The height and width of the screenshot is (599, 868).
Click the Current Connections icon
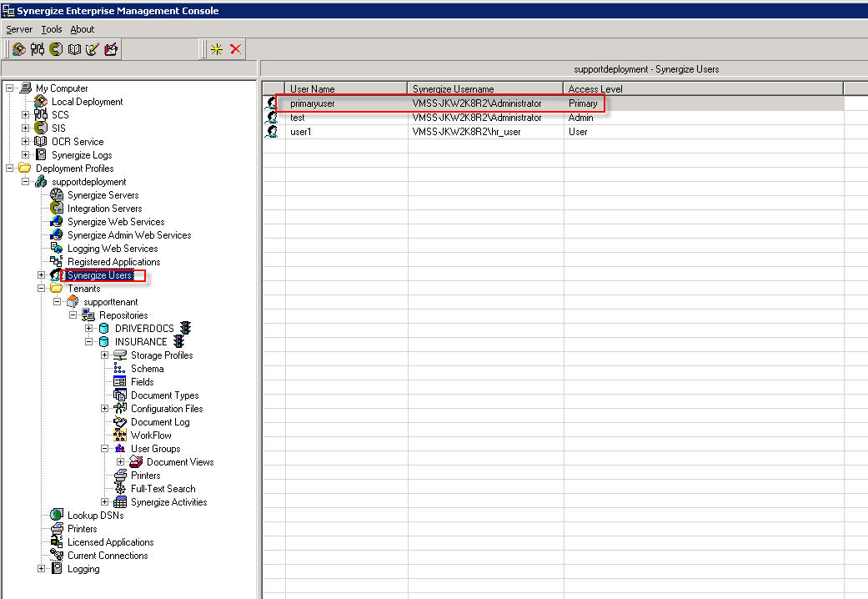[x=57, y=556]
